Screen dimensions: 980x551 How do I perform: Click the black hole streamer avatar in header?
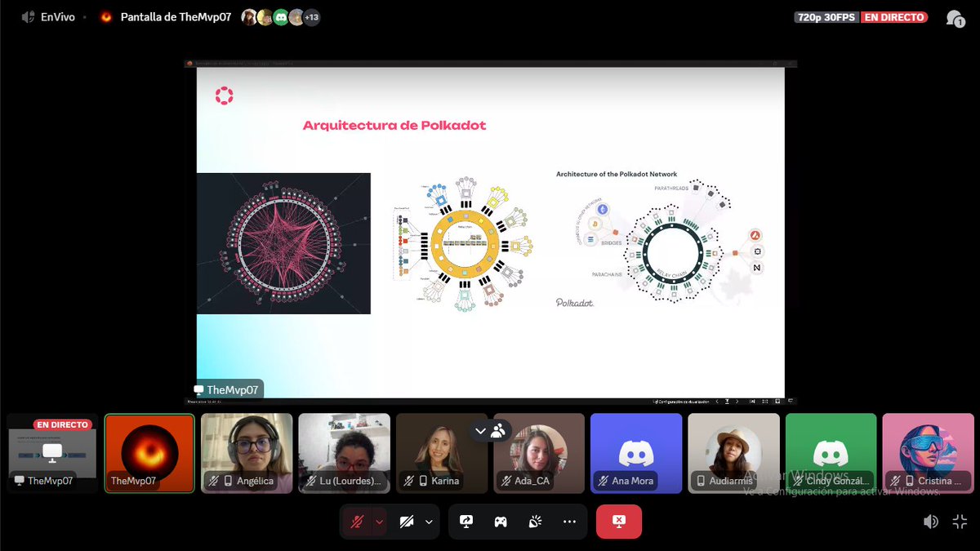tap(106, 16)
